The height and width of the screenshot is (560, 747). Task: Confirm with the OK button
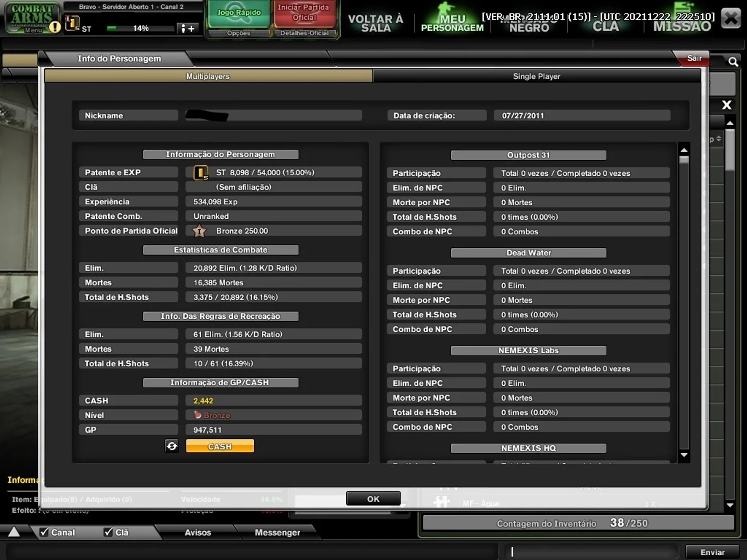373,499
